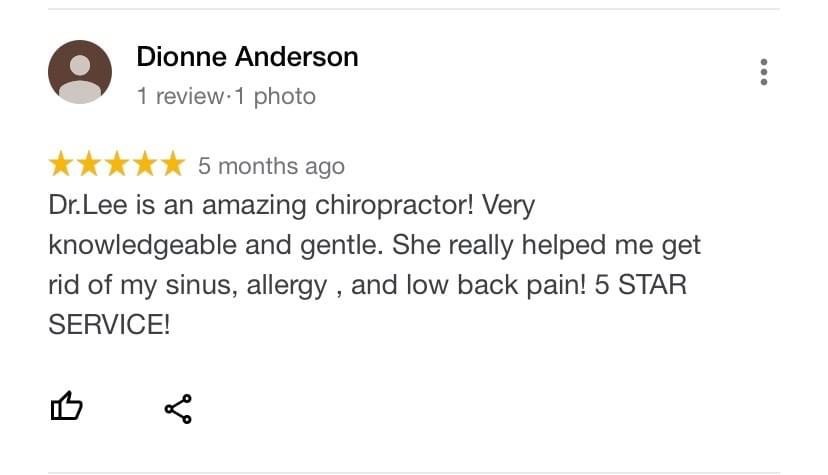The height and width of the screenshot is (475, 828).
Task: Click the "1 photo" count text
Action: coord(274,97)
